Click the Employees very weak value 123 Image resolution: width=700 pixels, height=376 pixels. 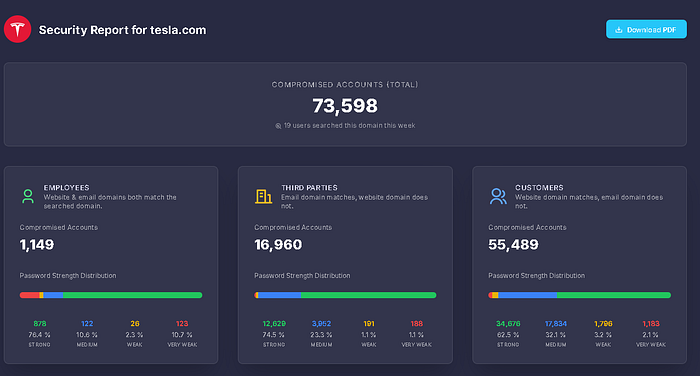point(182,323)
